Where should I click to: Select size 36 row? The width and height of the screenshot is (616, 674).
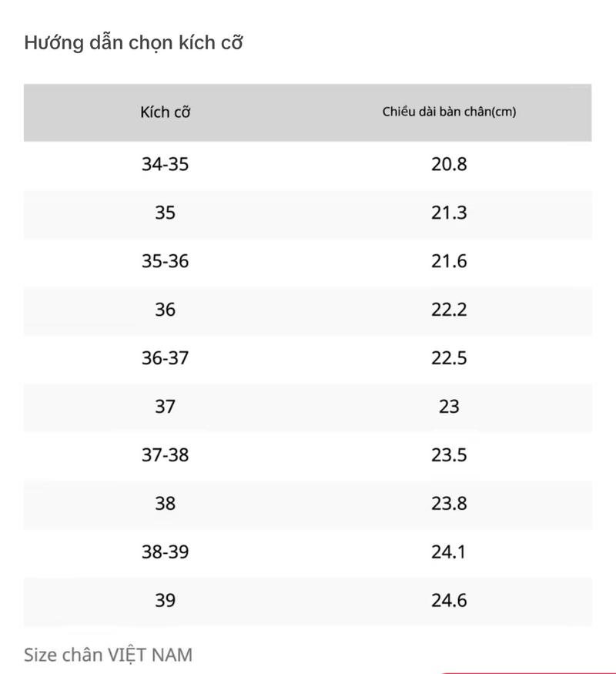click(x=307, y=310)
